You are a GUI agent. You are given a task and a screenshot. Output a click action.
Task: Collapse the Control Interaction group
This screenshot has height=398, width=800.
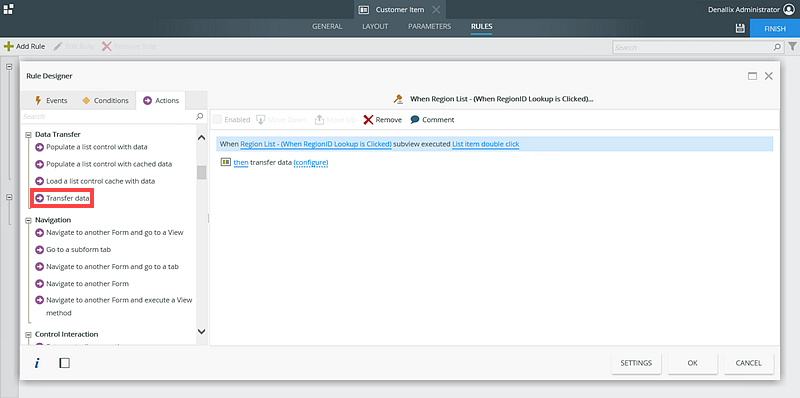[28, 334]
